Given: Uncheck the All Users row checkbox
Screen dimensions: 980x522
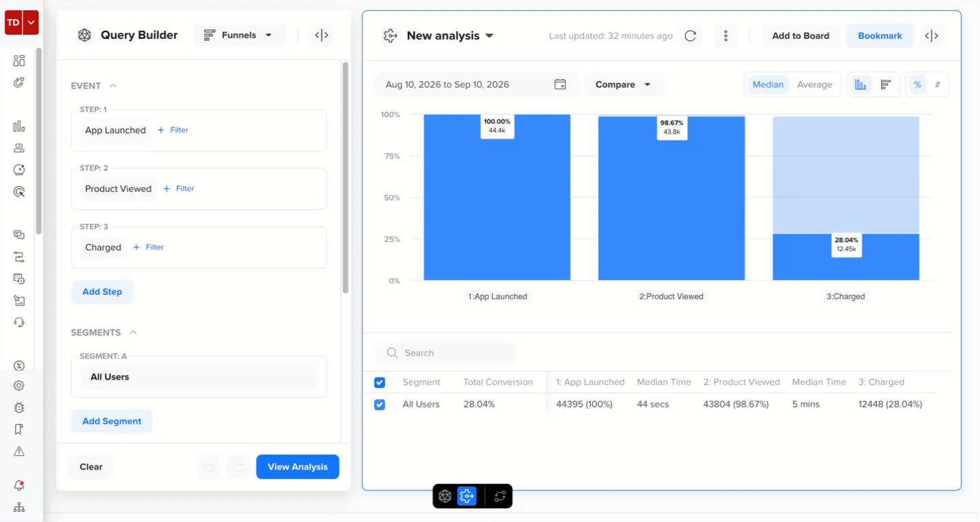Looking at the screenshot, I should pyautogui.click(x=380, y=405).
